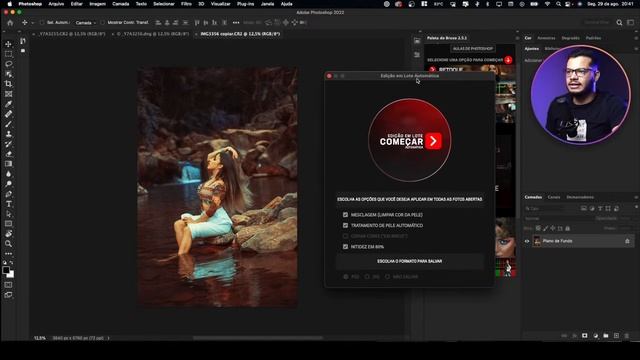Create a new group folder icon
The image size is (640, 360).
[x=606, y=336]
